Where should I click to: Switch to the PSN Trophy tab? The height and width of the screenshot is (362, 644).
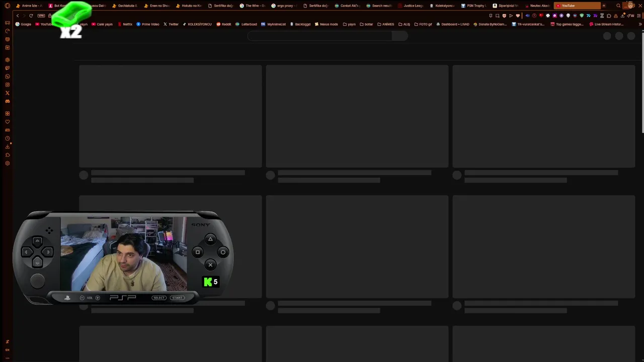tap(474, 6)
